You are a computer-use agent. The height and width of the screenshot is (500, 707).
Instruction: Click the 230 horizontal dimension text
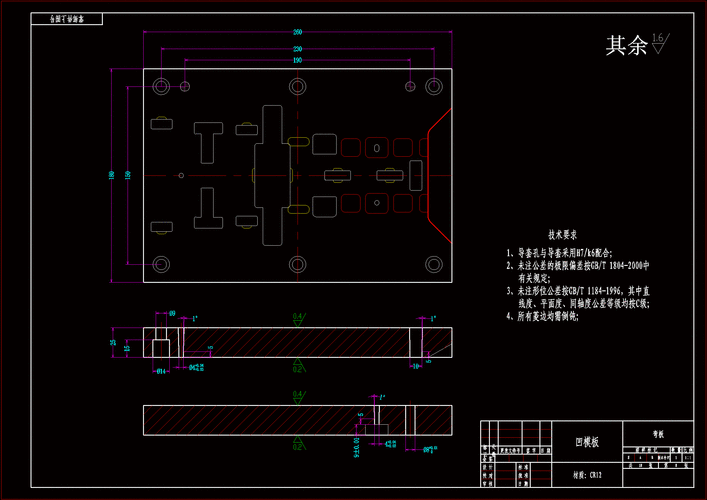click(297, 48)
